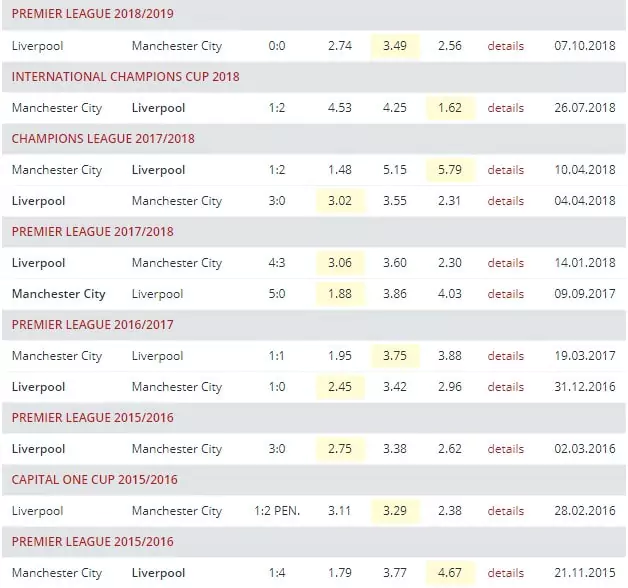Open details for the 26.07.2018 match
The width and height of the screenshot is (628, 588).
[505, 108]
